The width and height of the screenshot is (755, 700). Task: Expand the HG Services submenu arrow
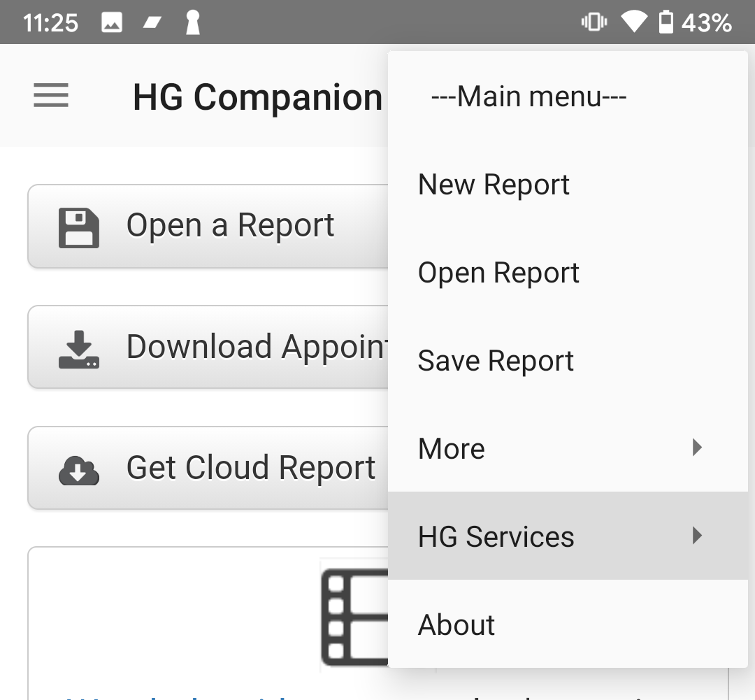click(x=696, y=536)
